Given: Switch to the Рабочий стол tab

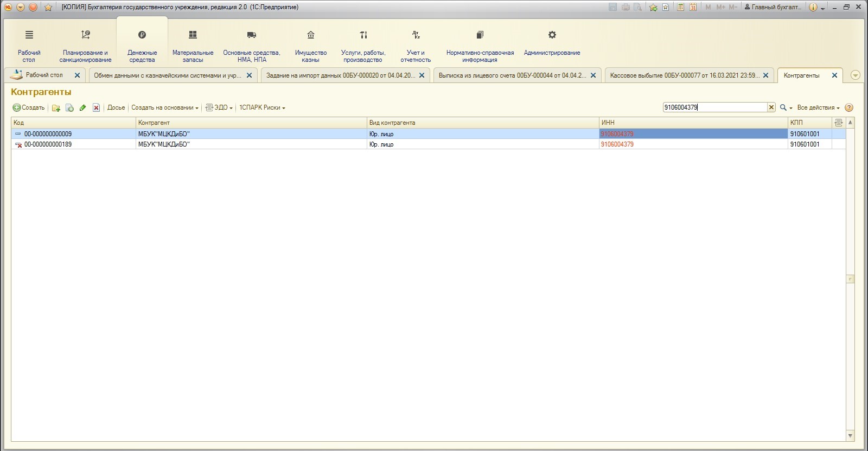Looking at the screenshot, I should click(x=44, y=75).
